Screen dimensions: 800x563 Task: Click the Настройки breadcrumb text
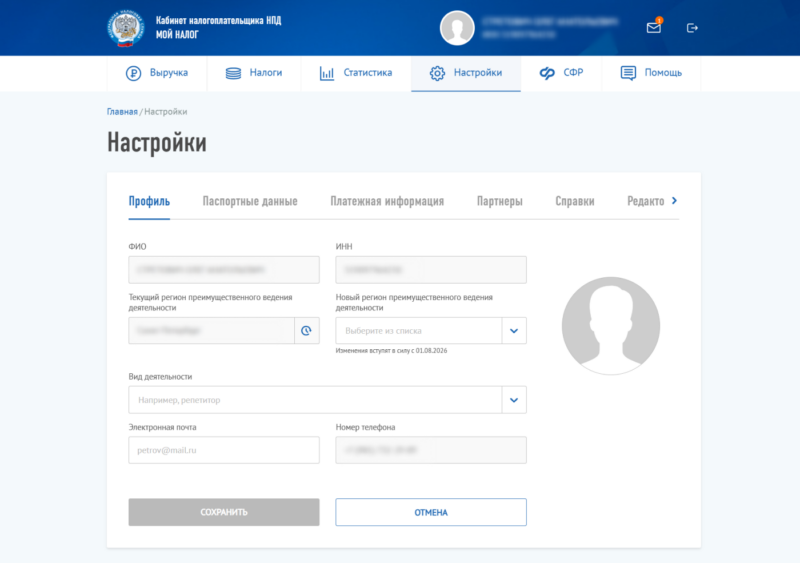coord(166,112)
